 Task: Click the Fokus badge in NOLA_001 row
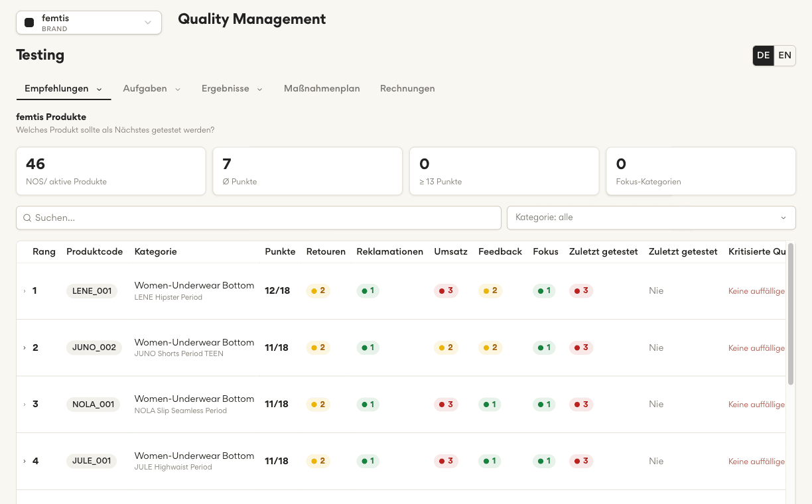pyautogui.click(x=545, y=405)
